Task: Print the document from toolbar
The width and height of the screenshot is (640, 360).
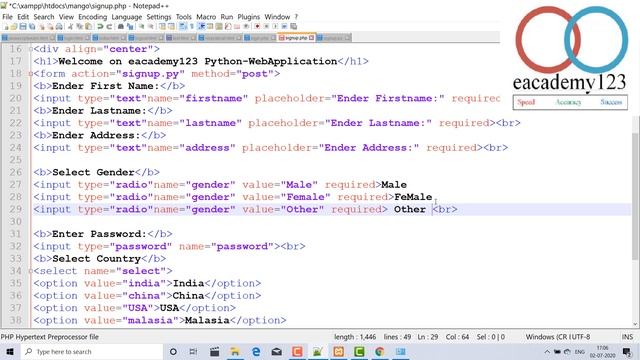Action: coord(59,27)
